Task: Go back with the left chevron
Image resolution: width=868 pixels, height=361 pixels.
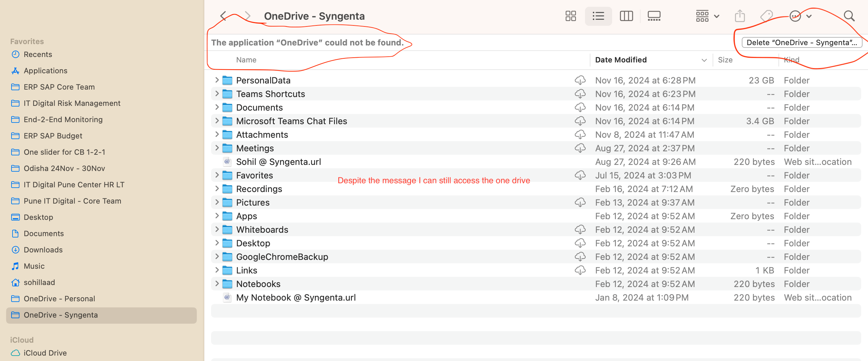Action: pos(223,16)
